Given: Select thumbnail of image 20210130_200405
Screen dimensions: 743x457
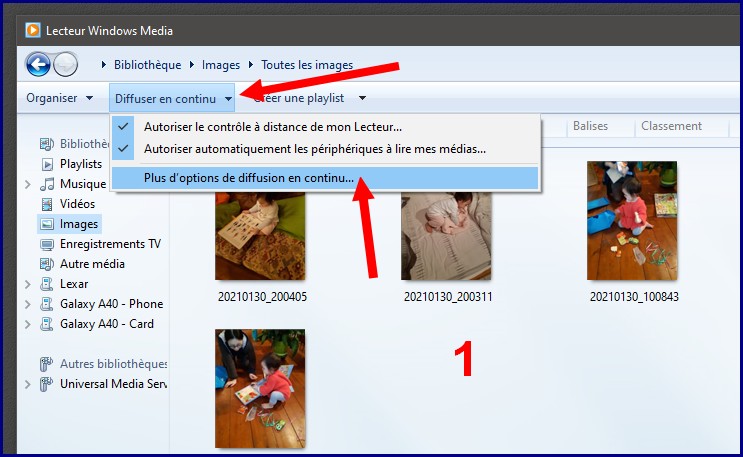Looking at the screenshot, I should coord(260,236).
